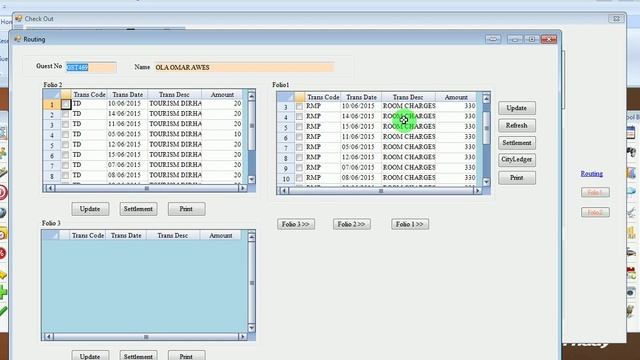640x360 pixels.
Task: Click Folio1 vertical scrollbar up arrow
Action: (x=486, y=99)
